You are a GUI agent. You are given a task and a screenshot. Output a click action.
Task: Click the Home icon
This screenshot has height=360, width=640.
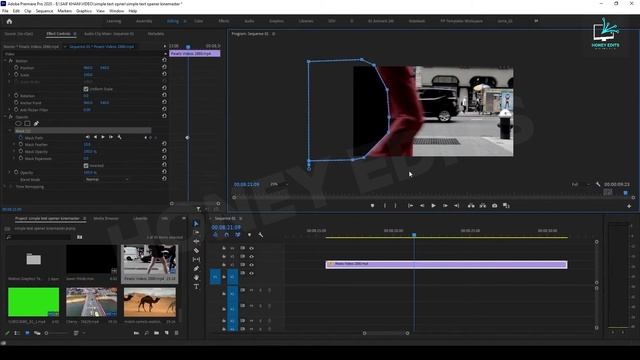pos(9,21)
